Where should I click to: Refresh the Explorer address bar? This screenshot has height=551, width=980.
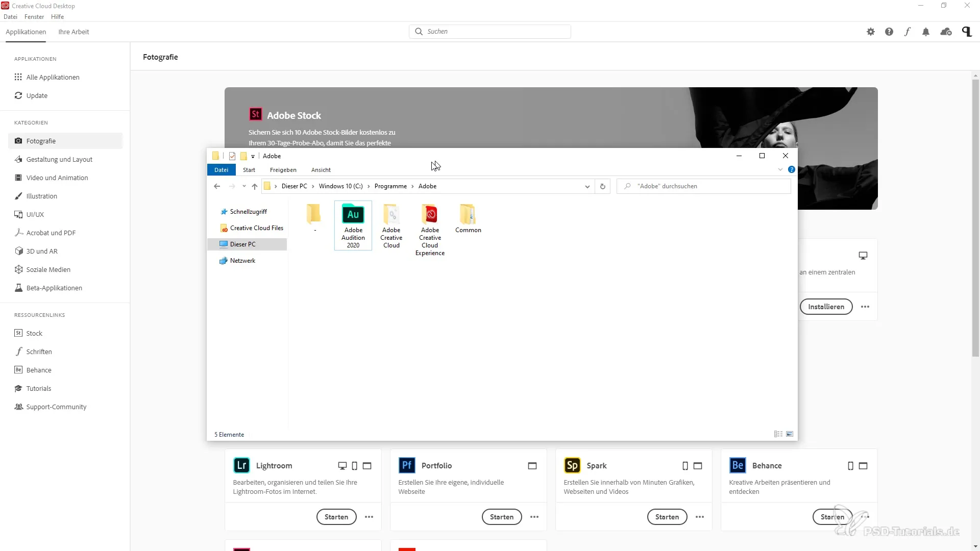tap(603, 186)
